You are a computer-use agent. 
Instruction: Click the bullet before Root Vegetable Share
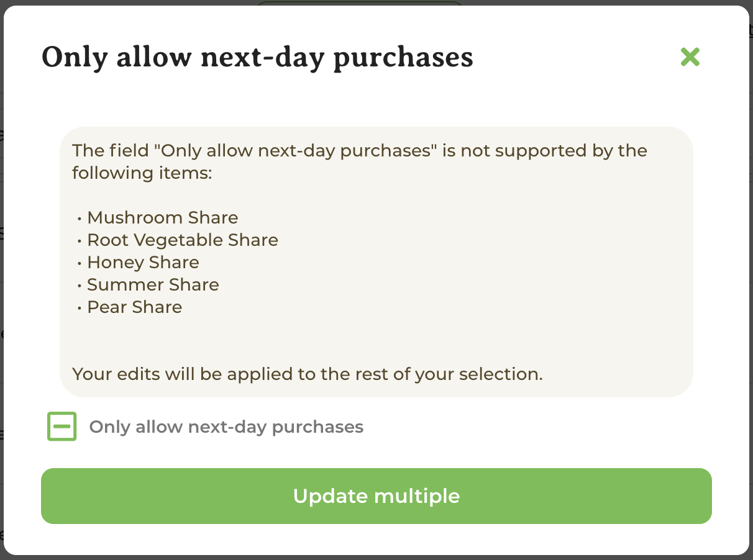pyautogui.click(x=80, y=241)
